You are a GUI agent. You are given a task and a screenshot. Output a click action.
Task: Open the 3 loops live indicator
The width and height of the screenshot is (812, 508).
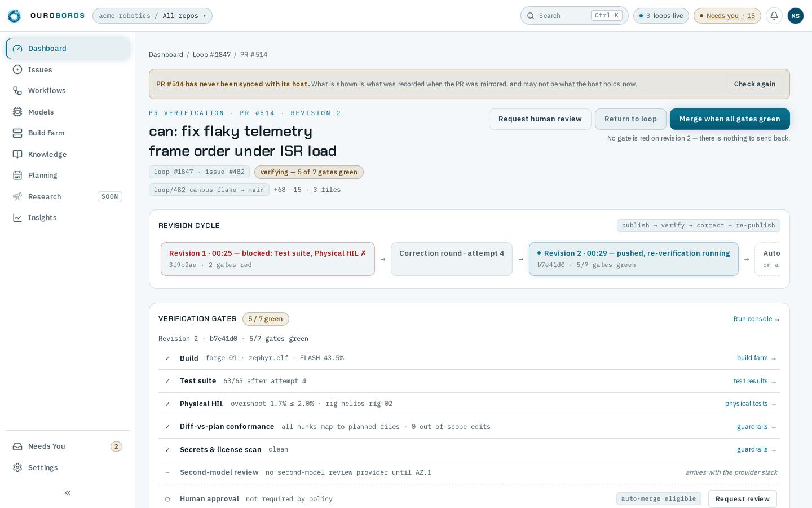(661, 16)
